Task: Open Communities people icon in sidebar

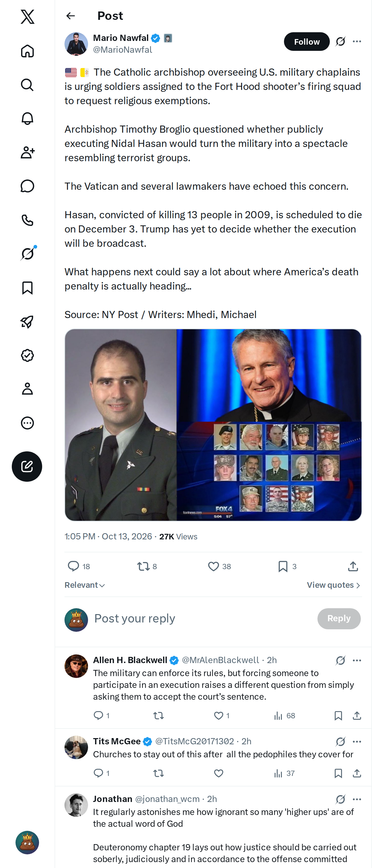Action: tap(27, 152)
